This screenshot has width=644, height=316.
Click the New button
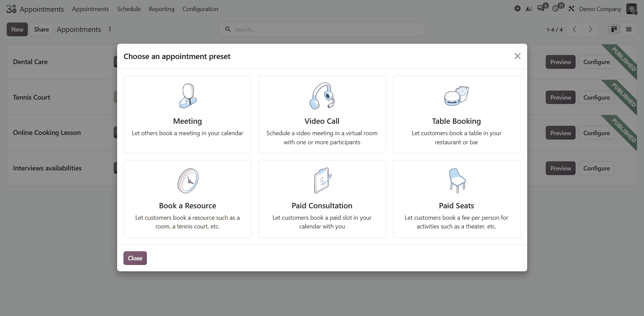17,30
